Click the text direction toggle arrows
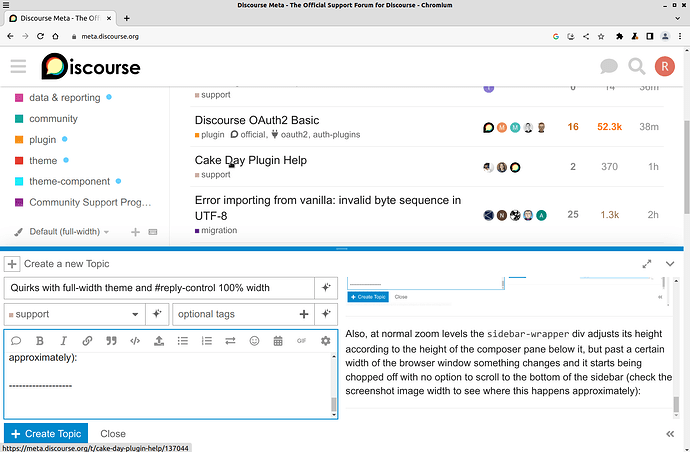The image size is (690, 452). click(230, 341)
